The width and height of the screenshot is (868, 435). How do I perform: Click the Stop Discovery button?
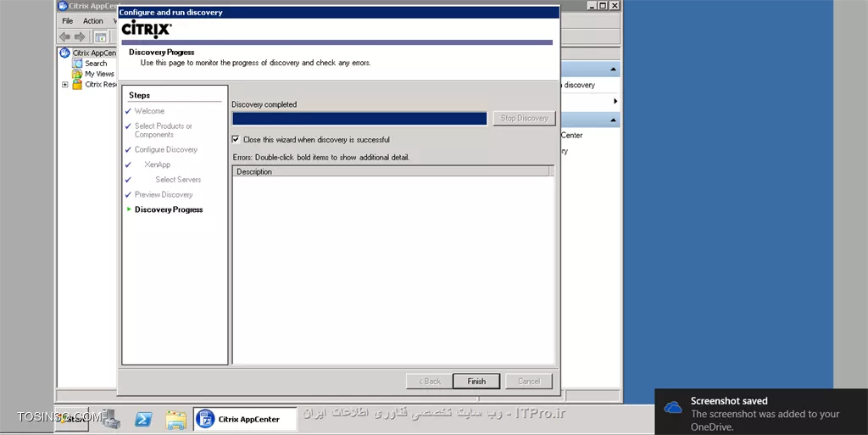pos(524,119)
